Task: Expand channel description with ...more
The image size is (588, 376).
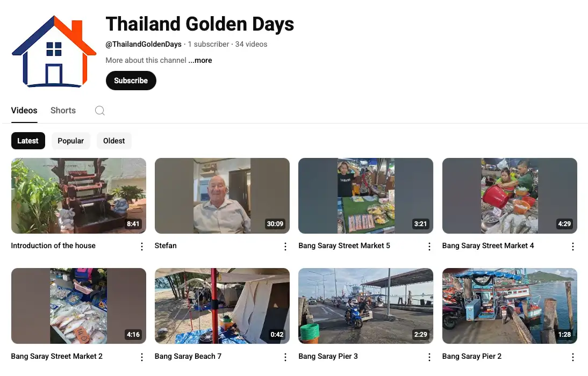Action: click(200, 61)
